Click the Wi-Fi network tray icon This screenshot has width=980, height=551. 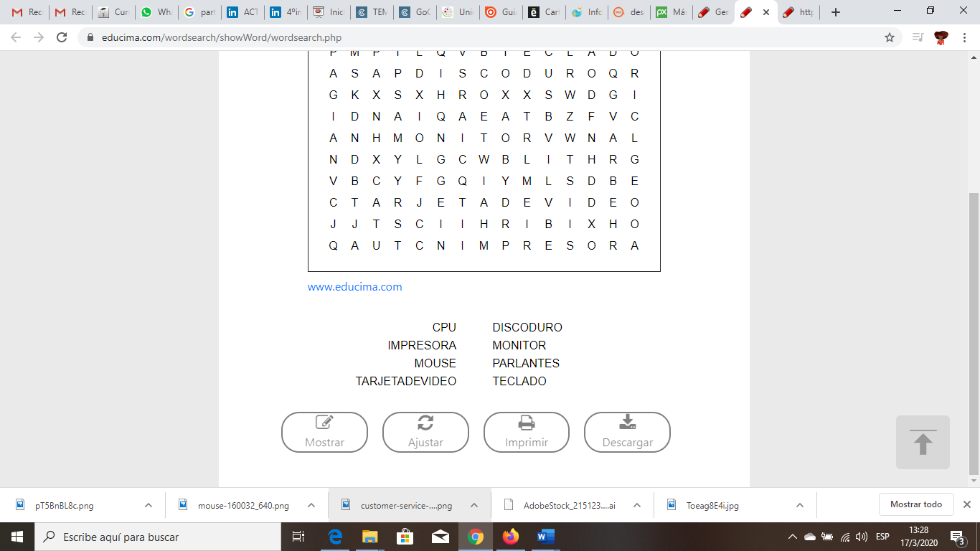click(x=845, y=537)
